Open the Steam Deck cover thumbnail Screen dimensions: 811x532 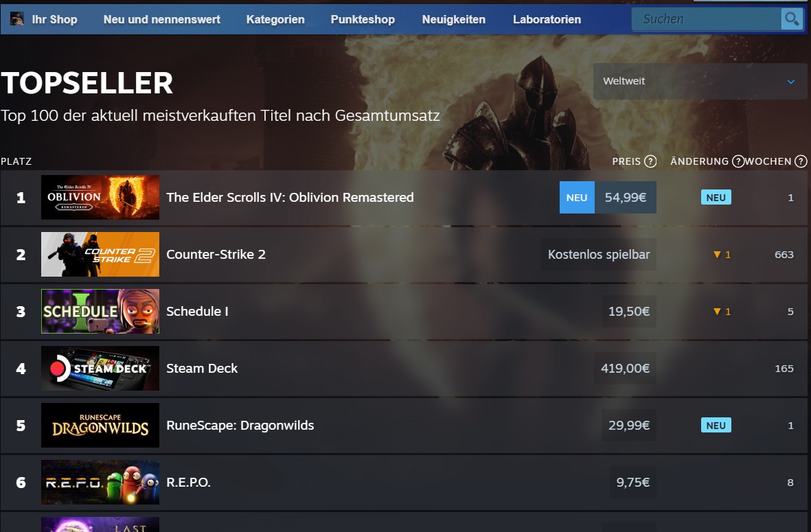(100, 368)
